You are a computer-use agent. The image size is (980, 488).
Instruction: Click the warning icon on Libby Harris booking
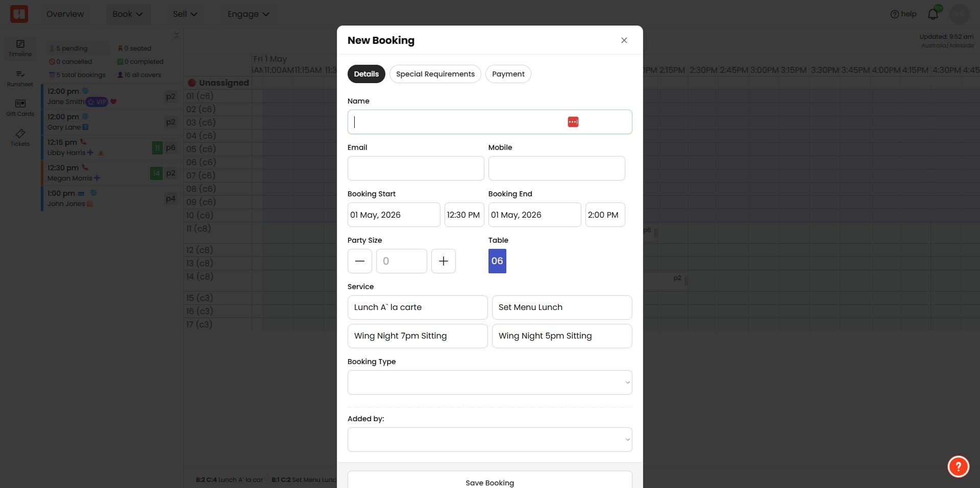[101, 152]
